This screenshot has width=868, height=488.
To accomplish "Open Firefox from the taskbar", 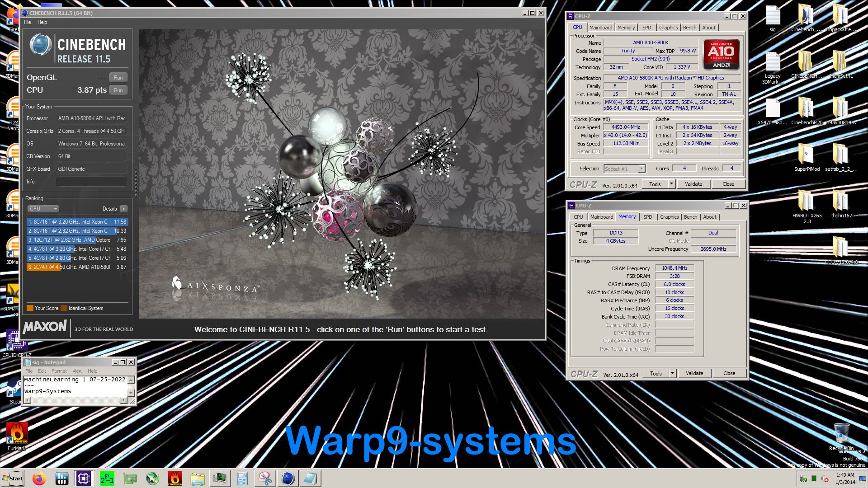I will click(x=39, y=479).
